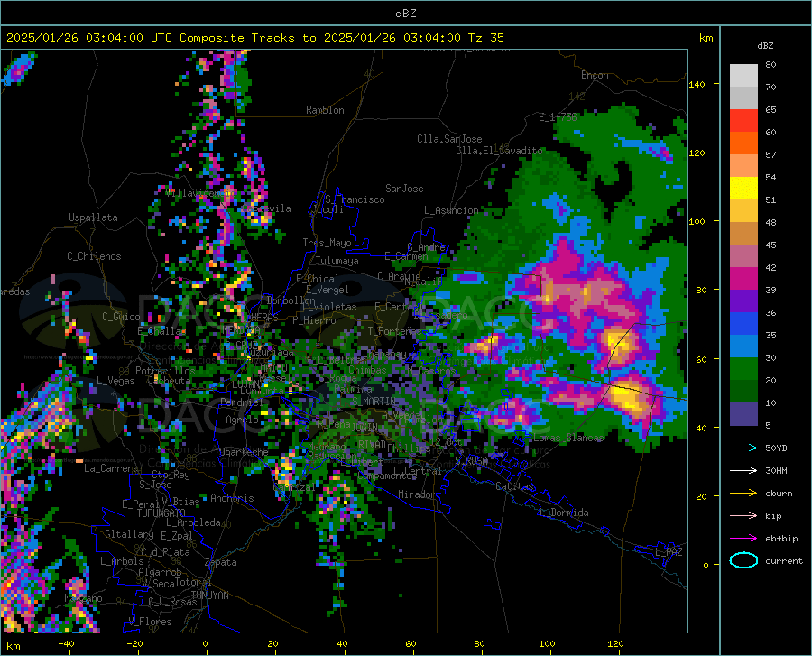Click the eb+bip legend label

click(781, 539)
